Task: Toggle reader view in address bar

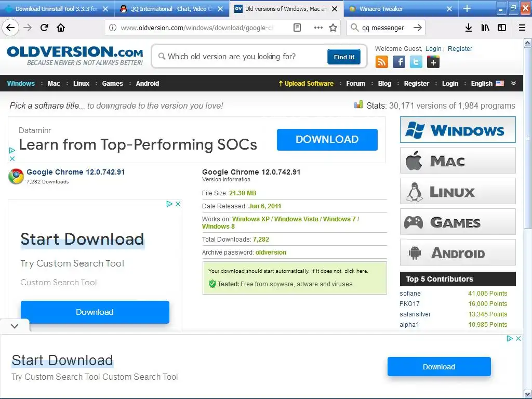Action: click(297, 28)
